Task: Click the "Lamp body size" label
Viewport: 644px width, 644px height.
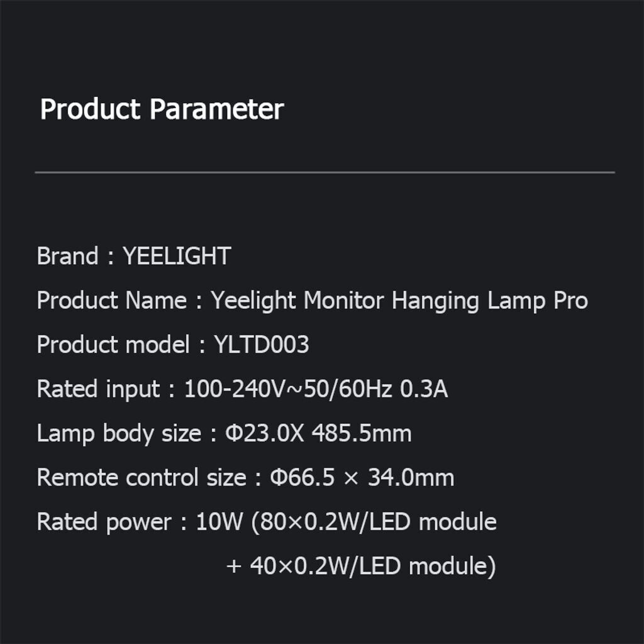Action: 118,433
